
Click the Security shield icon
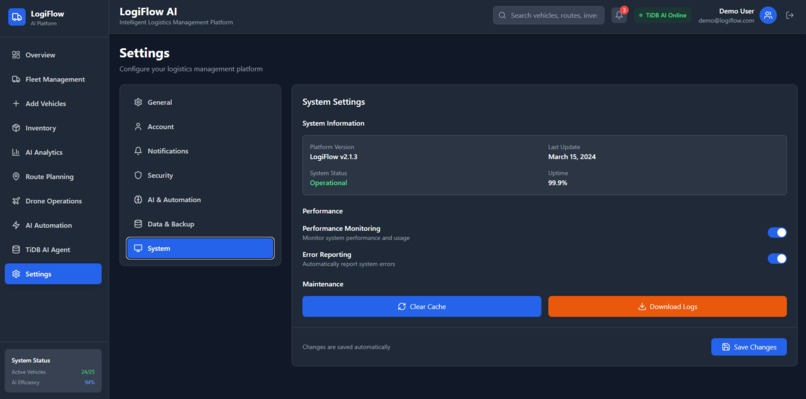(138, 175)
